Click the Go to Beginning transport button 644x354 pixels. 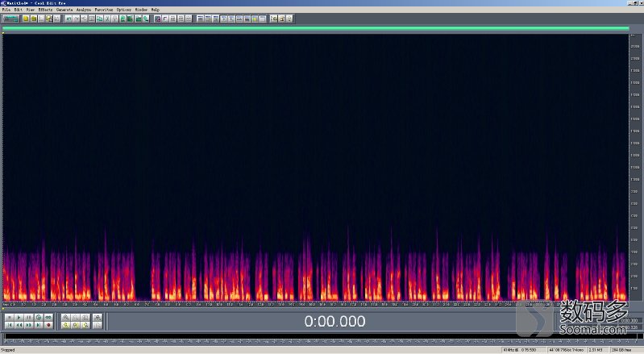pos(9,325)
